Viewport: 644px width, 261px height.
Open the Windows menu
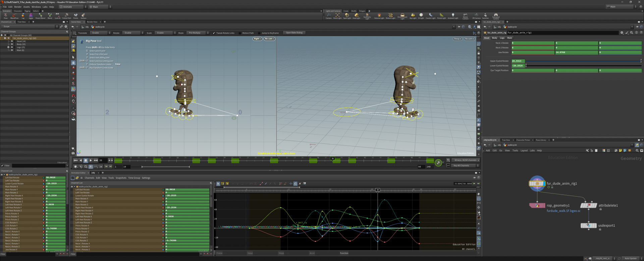(36, 7)
